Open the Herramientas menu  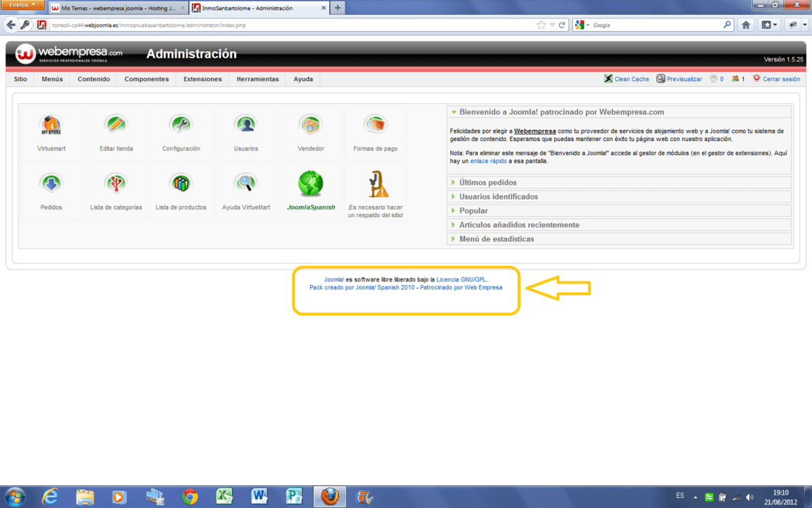point(258,79)
